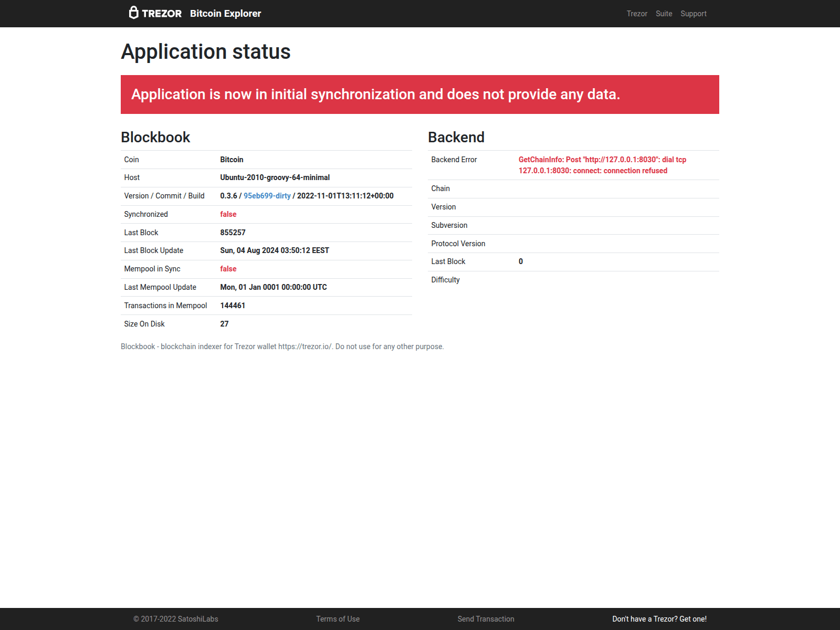Click the Difficulty row label
Viewport: 840px width, 630px height.
click(446, 280)
